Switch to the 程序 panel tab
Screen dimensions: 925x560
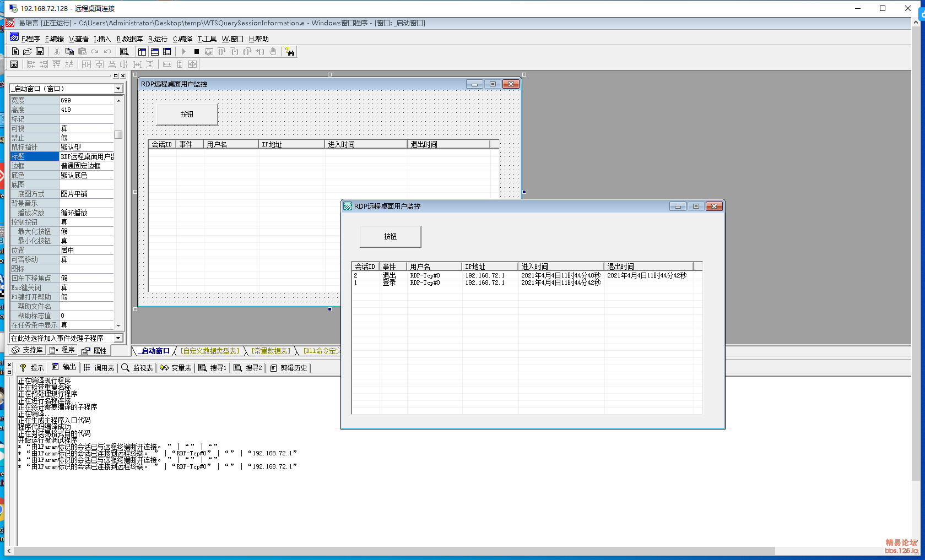point(62,350)
